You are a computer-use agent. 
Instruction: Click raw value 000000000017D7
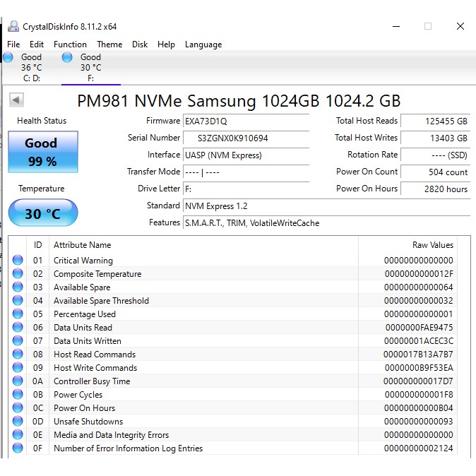418,381
